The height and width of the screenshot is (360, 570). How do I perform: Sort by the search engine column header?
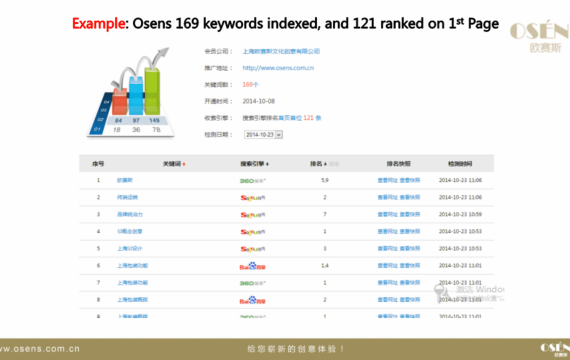(254, 164)
